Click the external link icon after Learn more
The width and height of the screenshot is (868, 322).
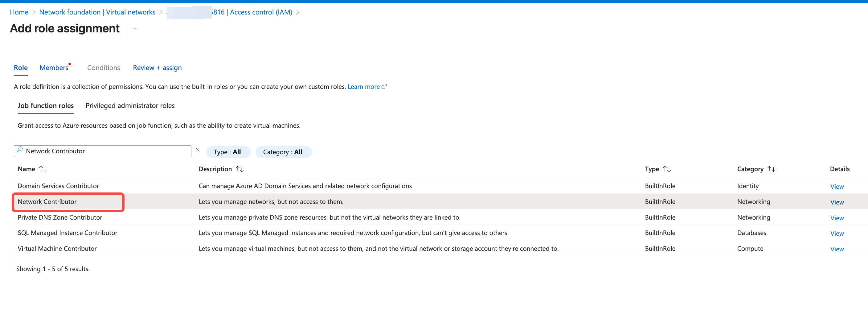(384, 87)
